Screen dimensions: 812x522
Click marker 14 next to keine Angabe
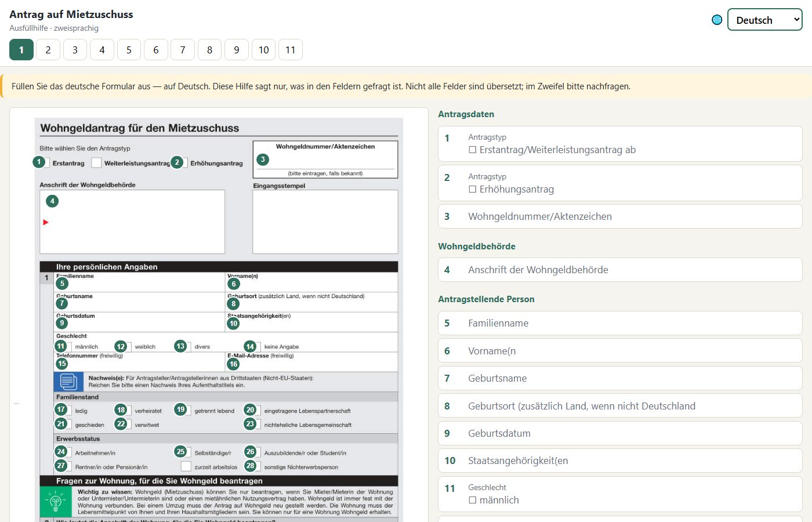[x=250, y=346]
